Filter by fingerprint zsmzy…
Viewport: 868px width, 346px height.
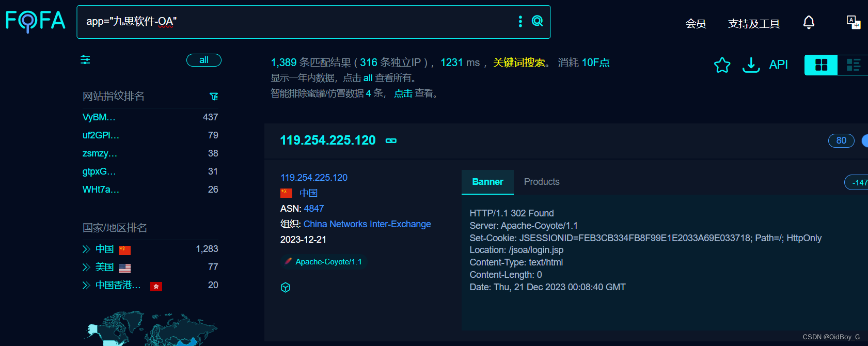click(100, 153)
